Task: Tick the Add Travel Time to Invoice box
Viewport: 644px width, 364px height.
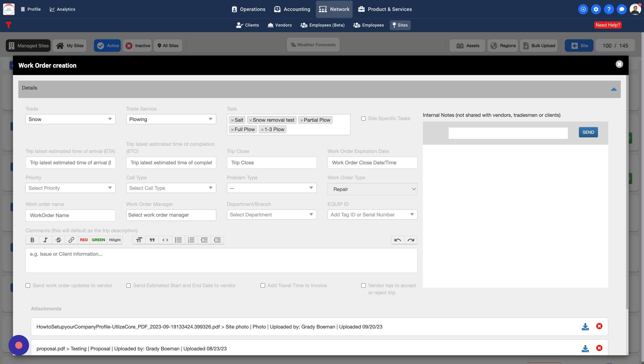Action: click(263, 285)
